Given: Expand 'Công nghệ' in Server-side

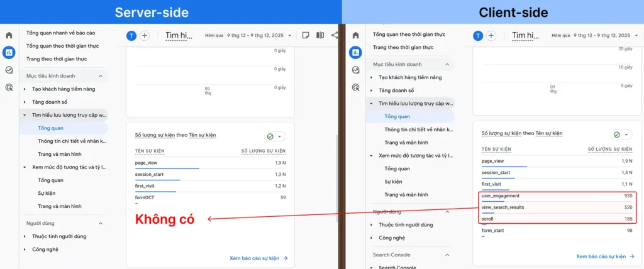Looking at the screenshot, I should pos(25,250).
